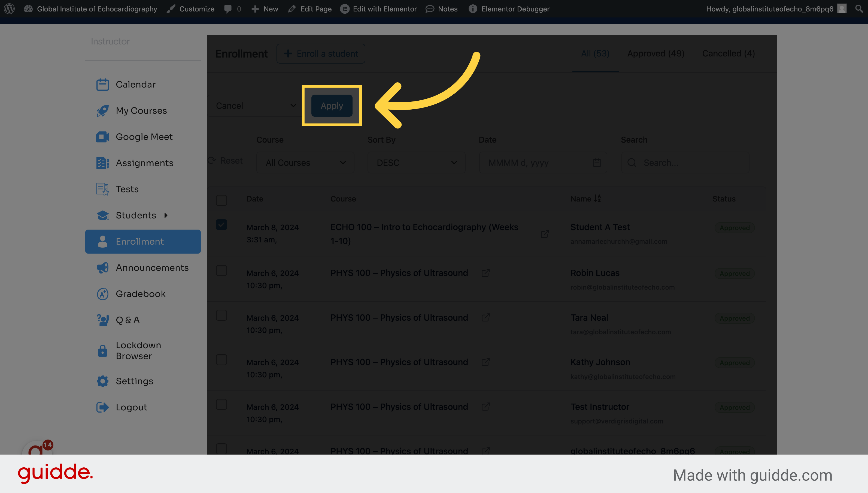The image size is (868, 493).
Task: Click robin@globalinstituteofecho.com email text
Action: (x=623, y=287)
